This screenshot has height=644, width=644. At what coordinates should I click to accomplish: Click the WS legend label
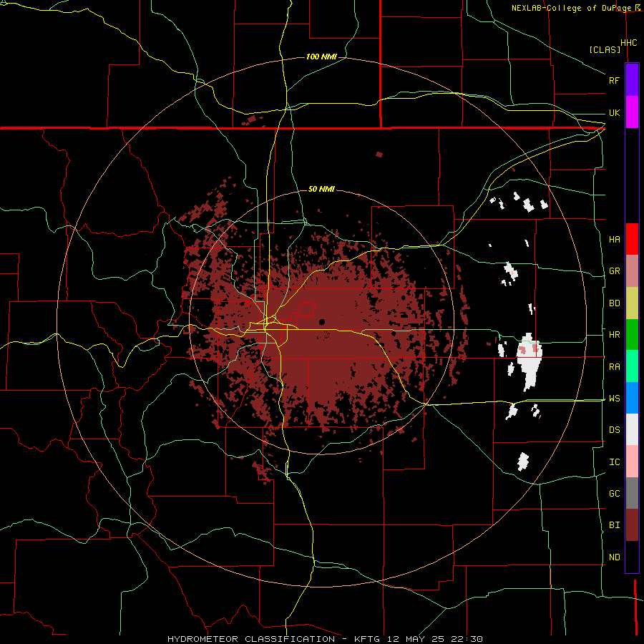coord(614,399)
